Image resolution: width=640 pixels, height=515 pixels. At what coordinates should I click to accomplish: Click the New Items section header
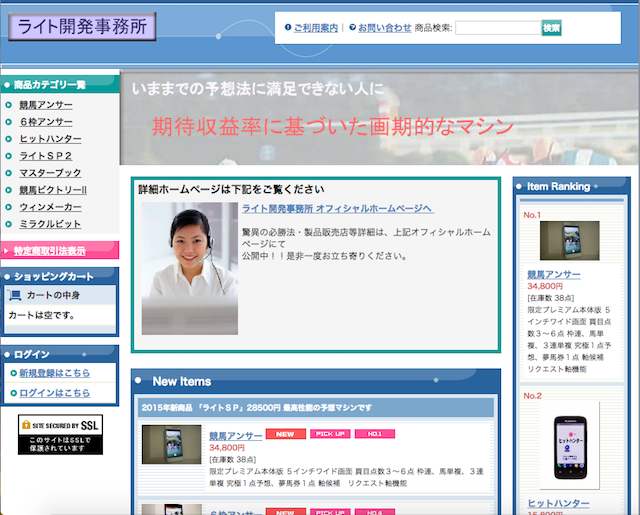316,381
